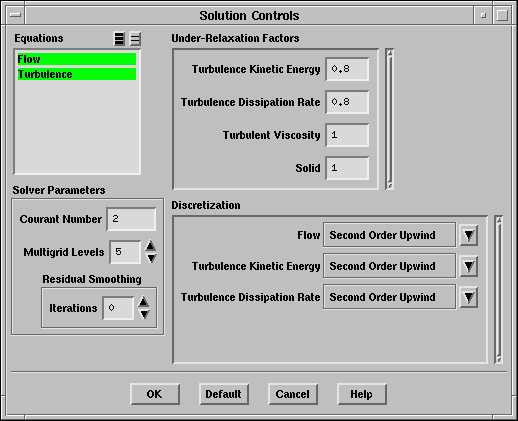
Task: Maximize the Solution Controls window
Action: pyautogui.click(x=502, y=15)
